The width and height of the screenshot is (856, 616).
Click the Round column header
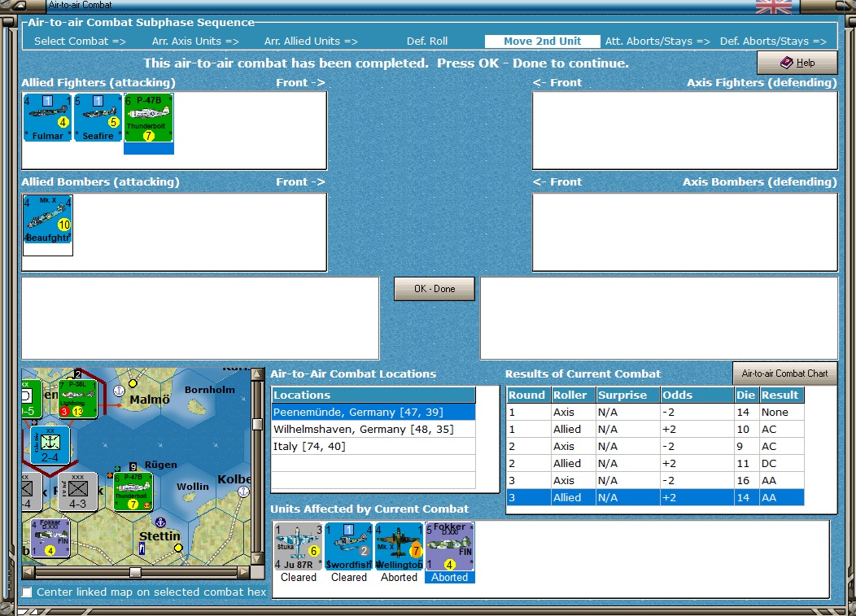pyautogui.click(x=526, y=395)
